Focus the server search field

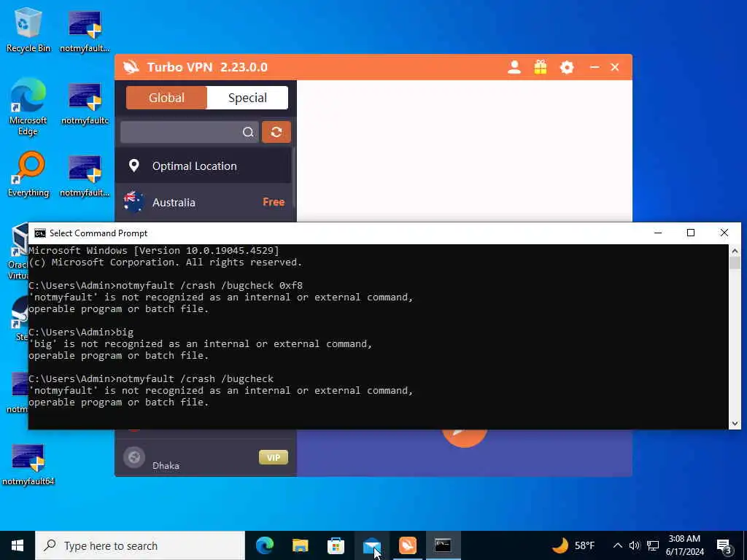point(189,132)
